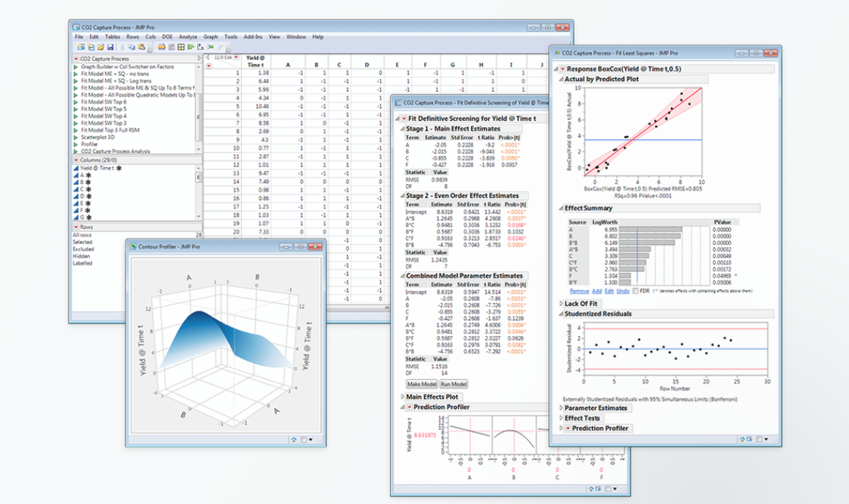Open the DOE menu
Image resolution: width=849 pixels, height=504 pixels.
167,36
